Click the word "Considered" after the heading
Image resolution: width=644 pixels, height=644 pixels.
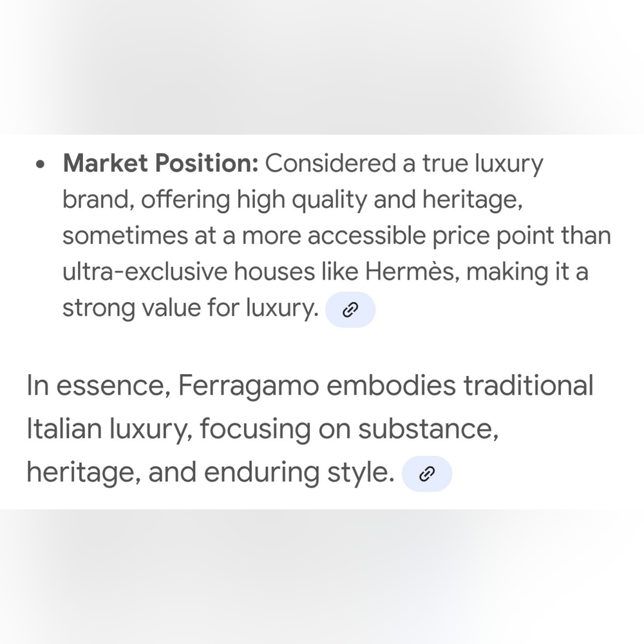pos(330,163)
